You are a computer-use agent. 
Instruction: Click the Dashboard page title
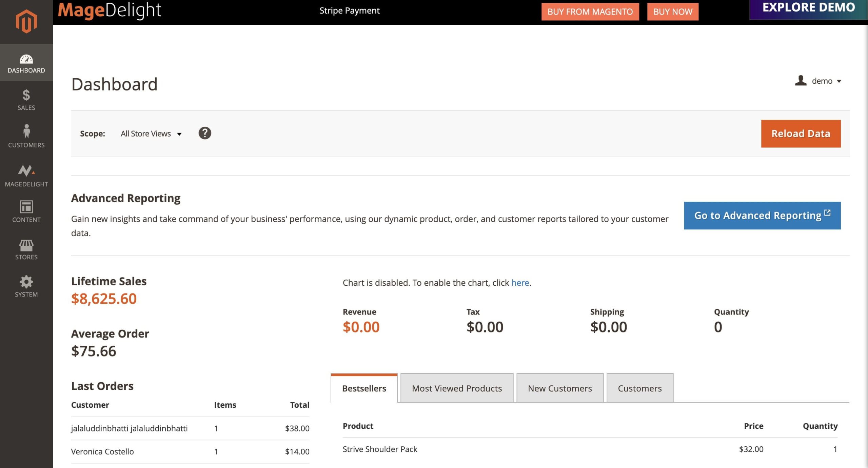click(x=114, y=84)
